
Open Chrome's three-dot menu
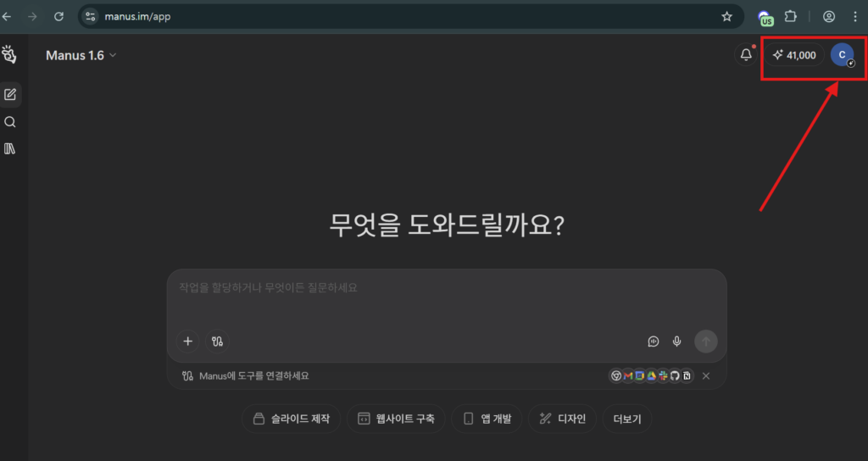tap(854, 16)
